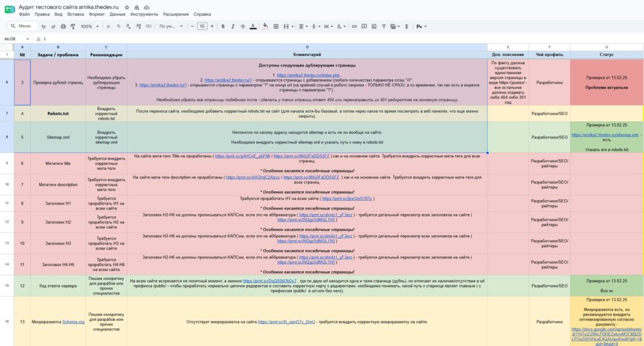Increase decimal places
Viewport: 644px width, 346px height.
click(x=138, y=26)
